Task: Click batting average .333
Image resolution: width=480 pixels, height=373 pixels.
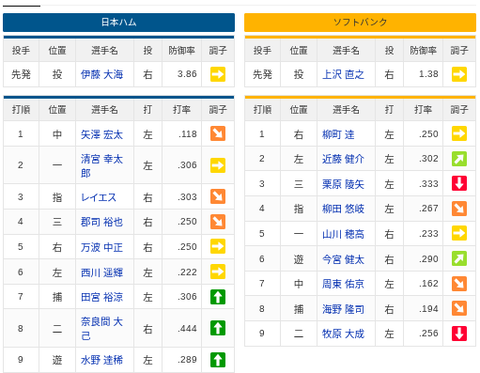Action: coord(429,184)
